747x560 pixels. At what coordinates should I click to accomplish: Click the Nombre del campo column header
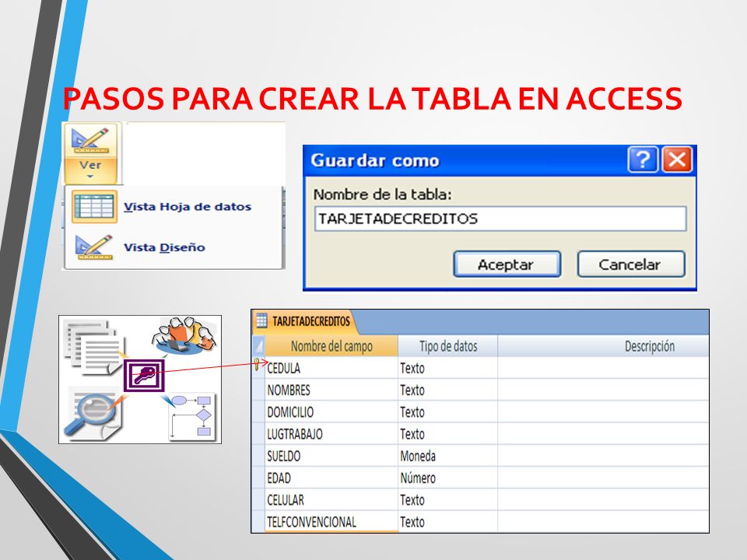click(331, 346)
